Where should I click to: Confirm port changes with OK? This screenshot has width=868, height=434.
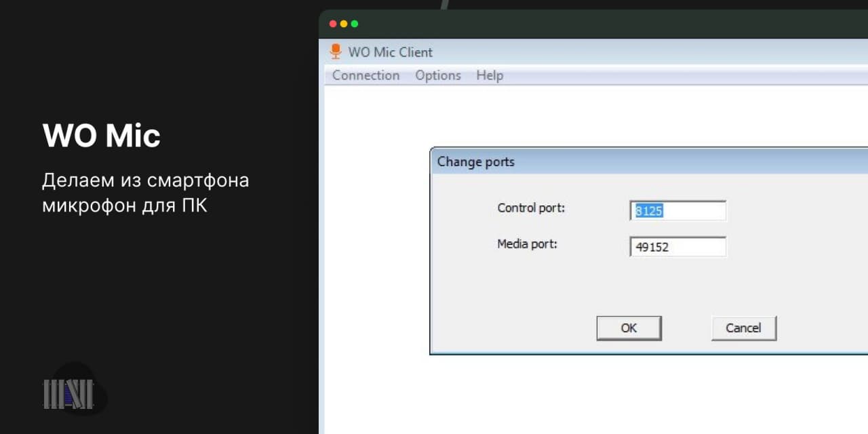tap(629, 328)
